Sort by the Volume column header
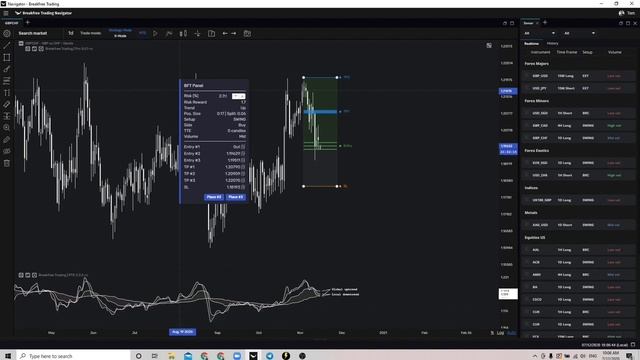Viewport: 640px width, 360px height. click(x=615, y=52)
